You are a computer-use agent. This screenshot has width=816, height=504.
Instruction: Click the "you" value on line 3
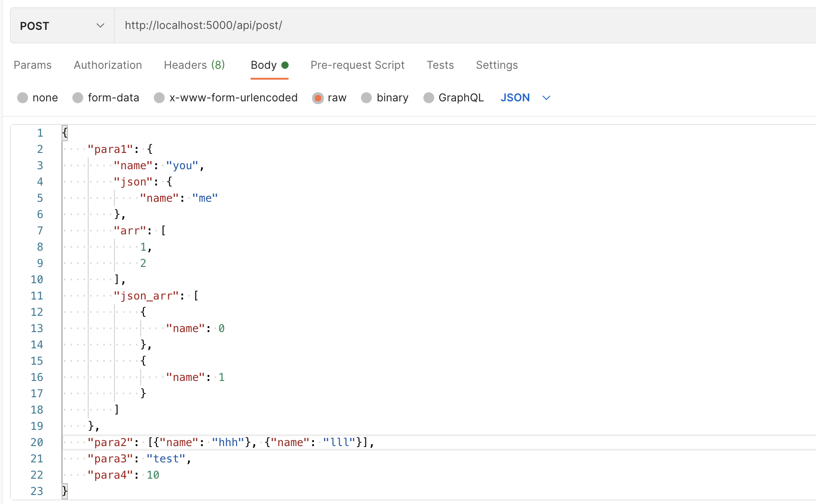point(182,166)
